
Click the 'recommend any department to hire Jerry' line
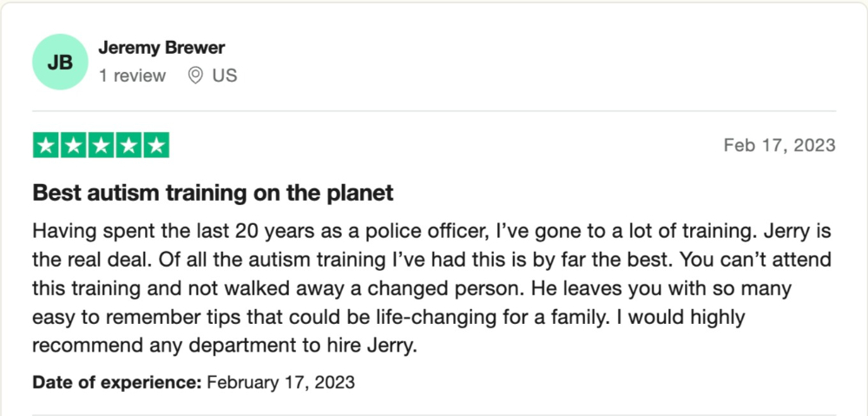pos(224,346)
